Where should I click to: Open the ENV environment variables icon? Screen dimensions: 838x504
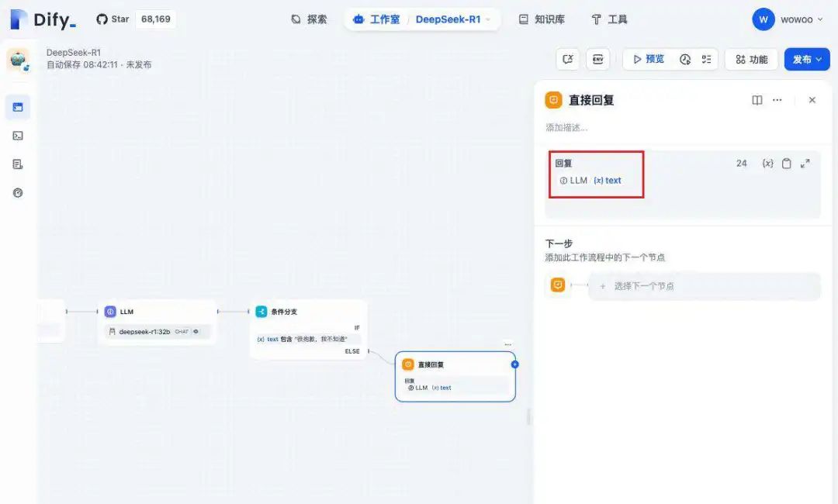(598, 59)
